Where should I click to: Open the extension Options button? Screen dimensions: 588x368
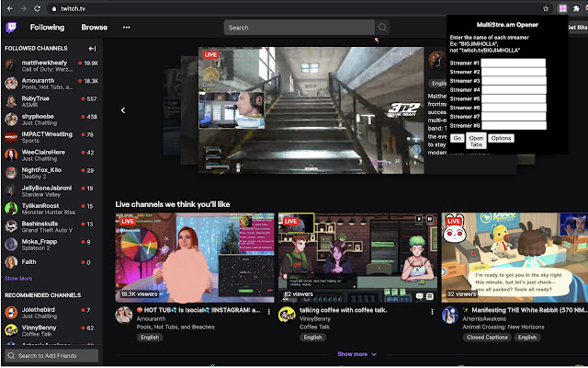pos(501,138)
